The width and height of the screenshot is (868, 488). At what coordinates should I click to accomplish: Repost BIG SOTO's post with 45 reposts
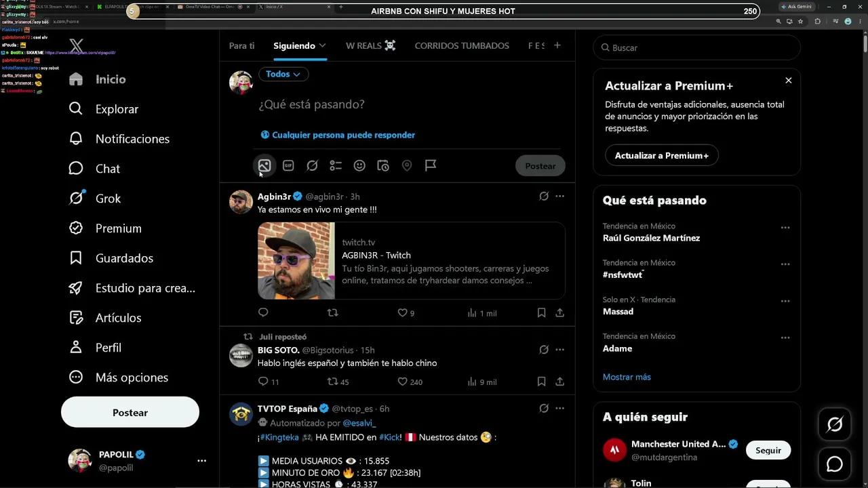click(x=338, y=382)
